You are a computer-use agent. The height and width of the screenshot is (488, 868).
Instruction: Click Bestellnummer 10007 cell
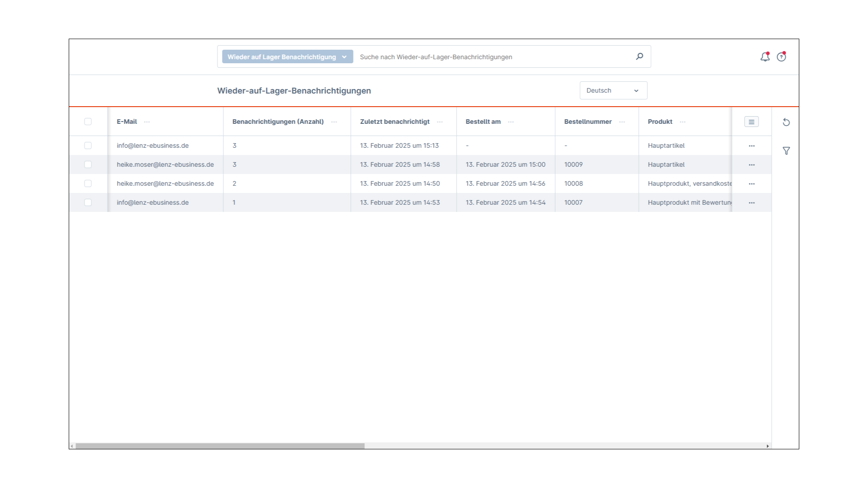point(573,202)
